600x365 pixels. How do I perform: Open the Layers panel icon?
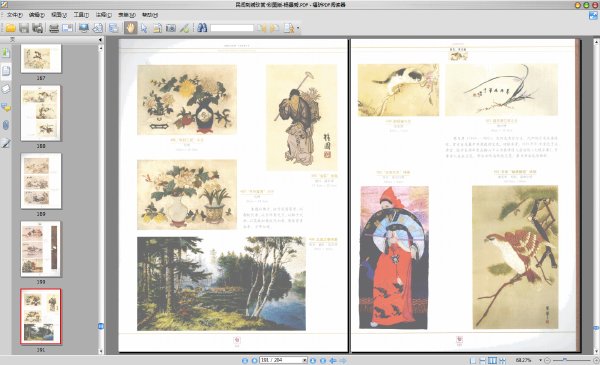tap(6, 89)
